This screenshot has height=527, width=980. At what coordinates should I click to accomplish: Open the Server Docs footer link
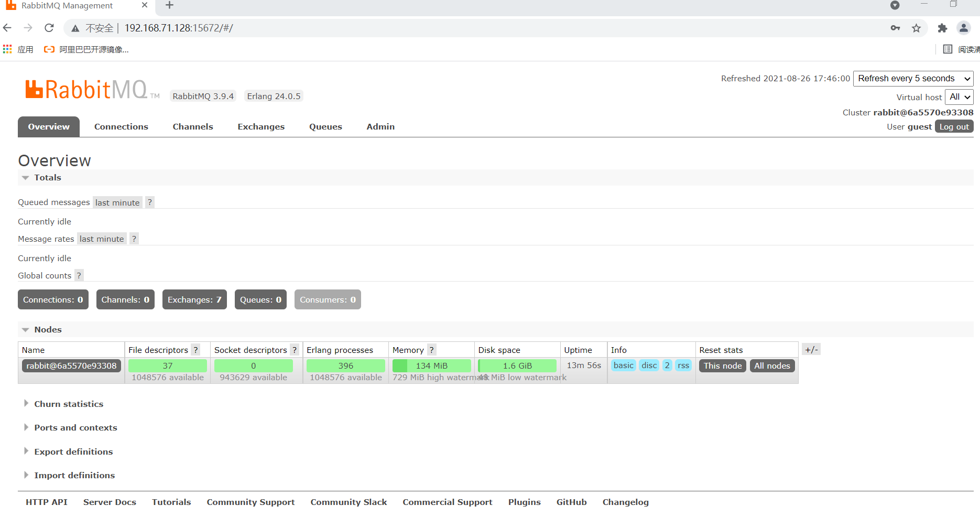110,502
